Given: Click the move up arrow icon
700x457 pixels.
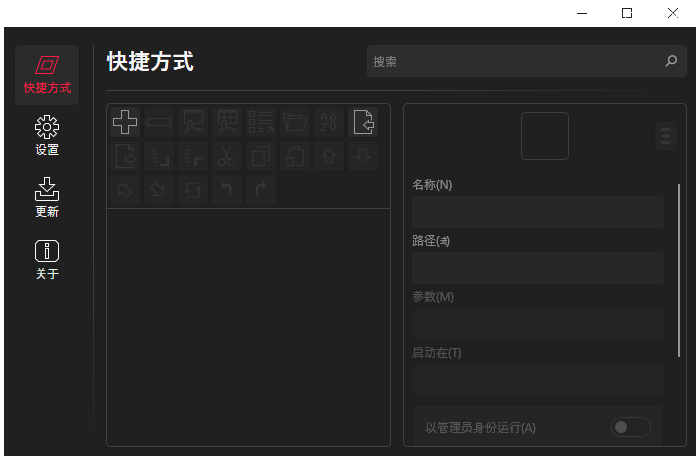Looking at the screenshot, I should point(329,156).
